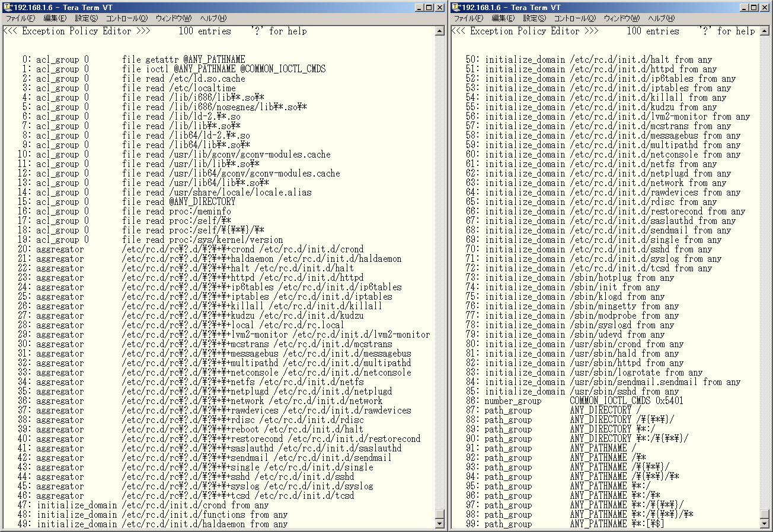Click scroll-up arrow in left window scrollbar
Image resolution: width=773 pixels, height=532 pixels.
coord(440,31)
